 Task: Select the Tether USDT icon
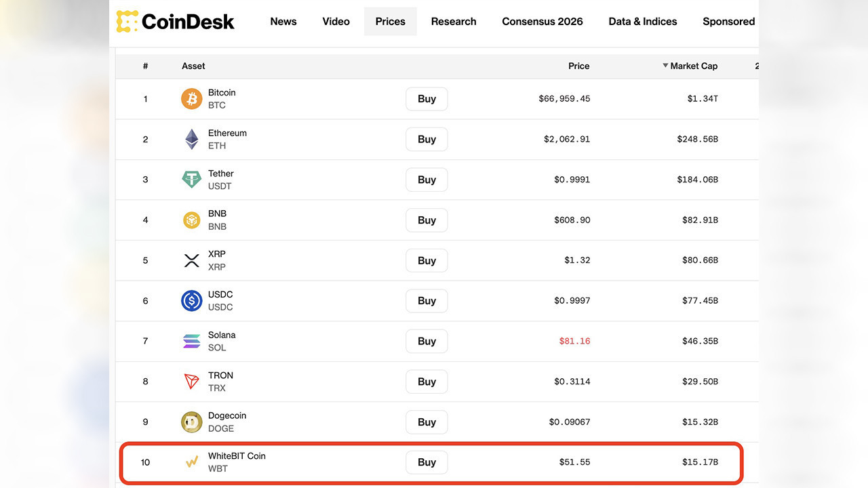coord(191,180)
